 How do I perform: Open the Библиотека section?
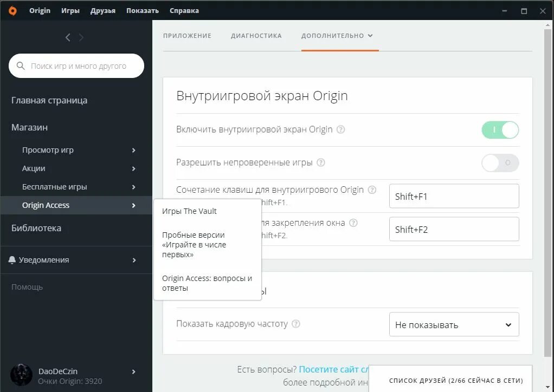tap(36, 228)
